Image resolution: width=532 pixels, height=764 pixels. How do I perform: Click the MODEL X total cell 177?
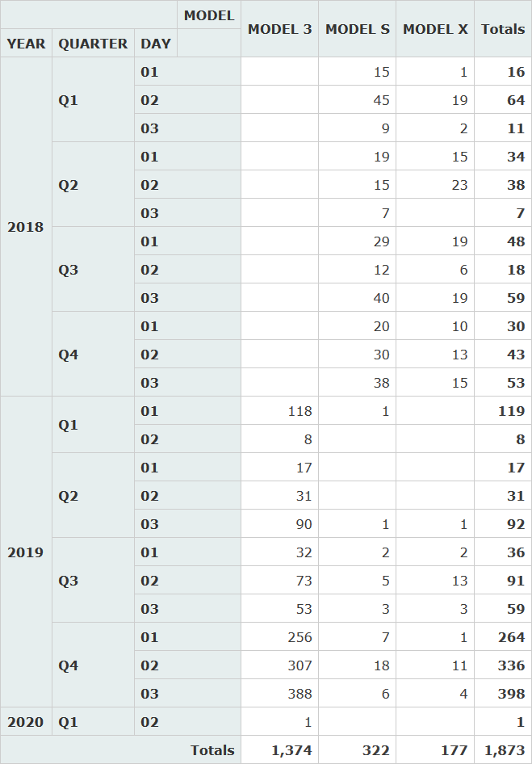[x=454, y=750]
